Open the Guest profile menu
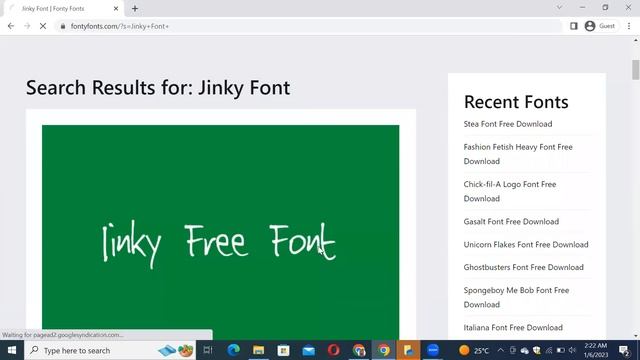This screenshot has width=640, height=360. click(600, 26)
